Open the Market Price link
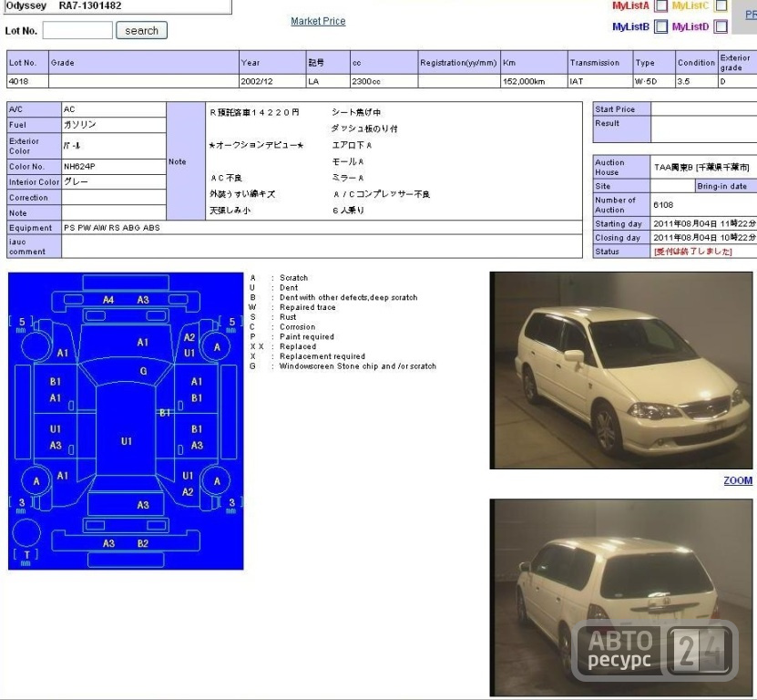Screen dimensions: 757x700 pyautogui.click(x=318, y=21)
